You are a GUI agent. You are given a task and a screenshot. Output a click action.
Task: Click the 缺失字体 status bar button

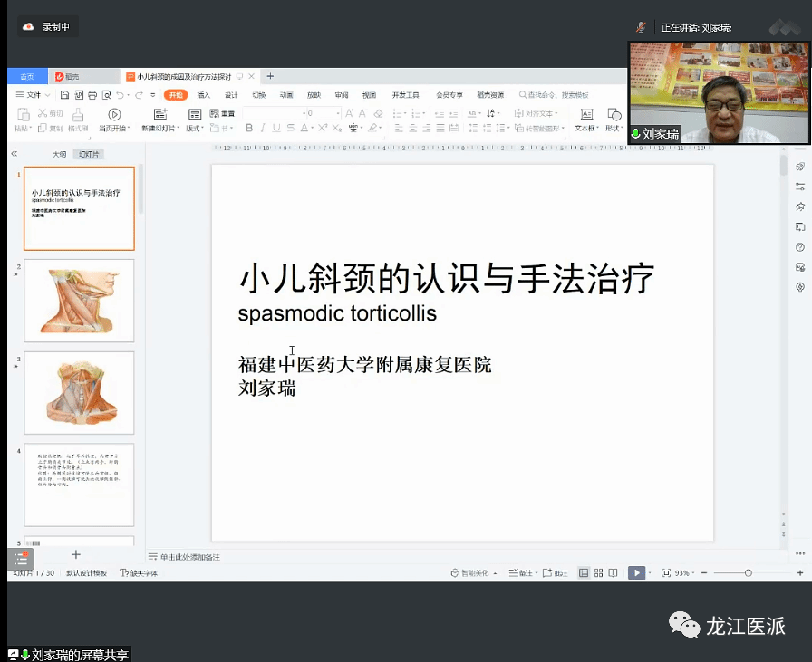pos(140,573)
